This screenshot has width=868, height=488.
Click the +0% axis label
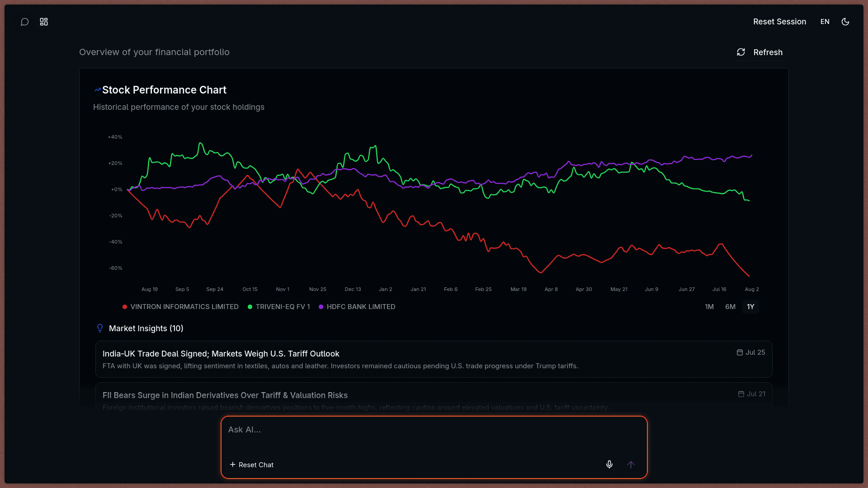pos(117,189)
